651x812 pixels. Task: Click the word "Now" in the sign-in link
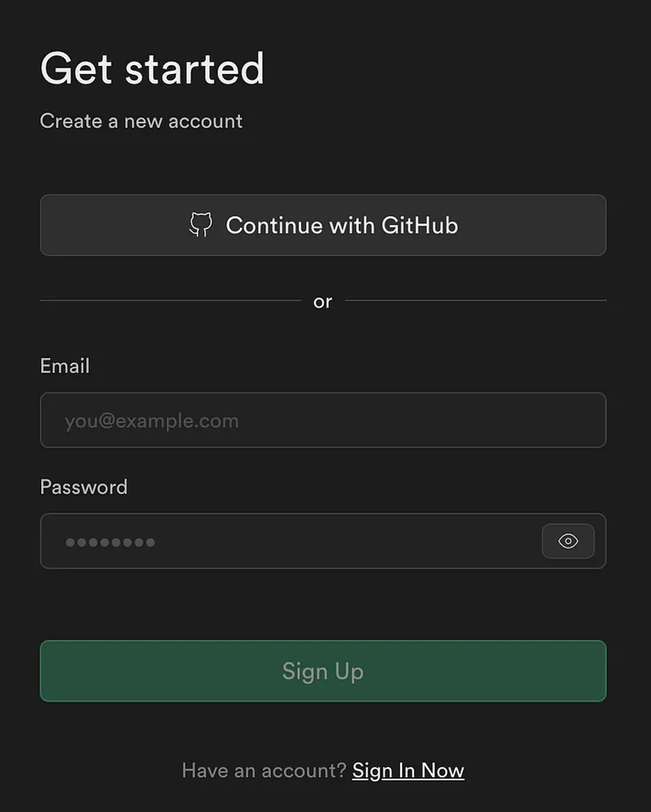(x=443, y=771)
